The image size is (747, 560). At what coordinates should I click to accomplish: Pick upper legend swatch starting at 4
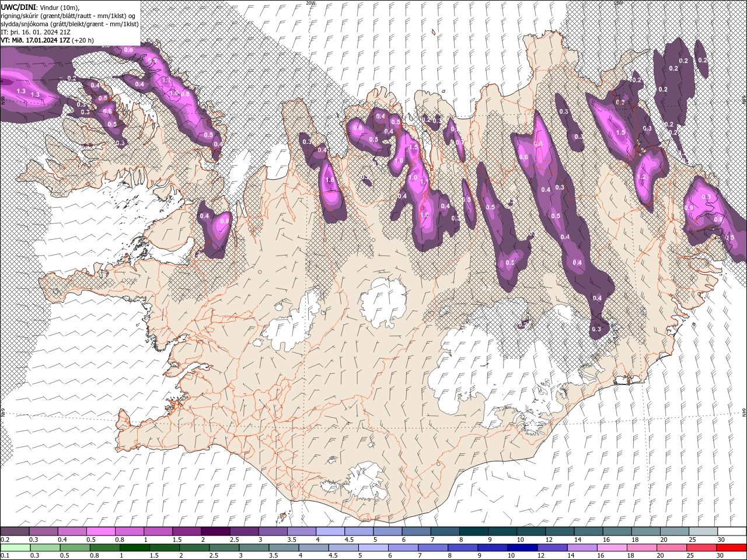click(x=330, y=531)
